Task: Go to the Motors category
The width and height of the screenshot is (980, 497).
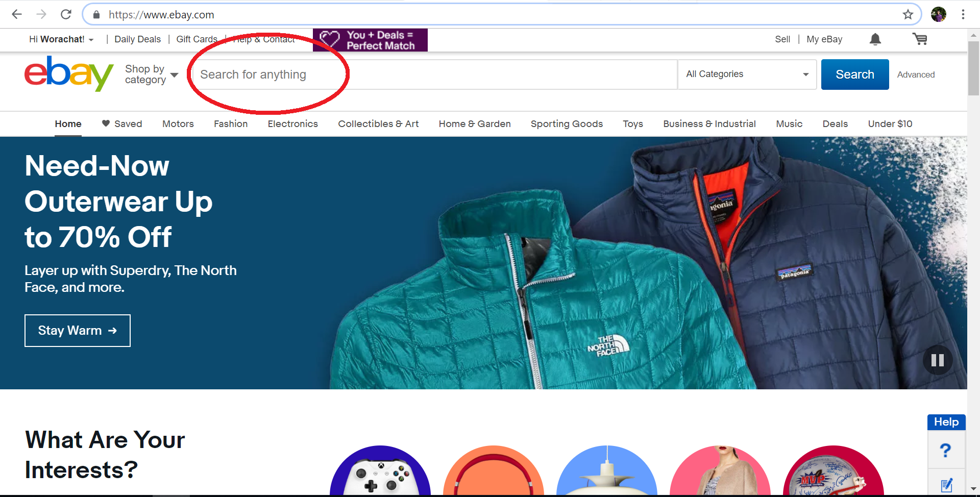Action: pos(178,124)
